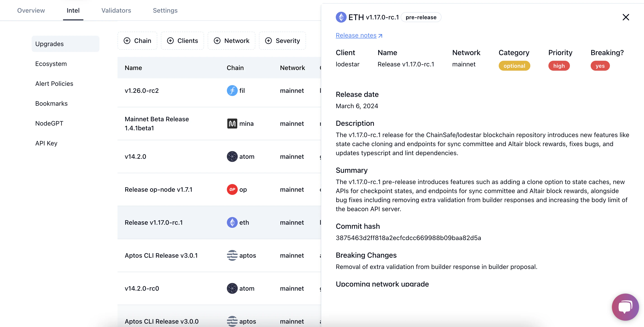
Task: Open the Chain filter dropdown
Action: [138, 41]
